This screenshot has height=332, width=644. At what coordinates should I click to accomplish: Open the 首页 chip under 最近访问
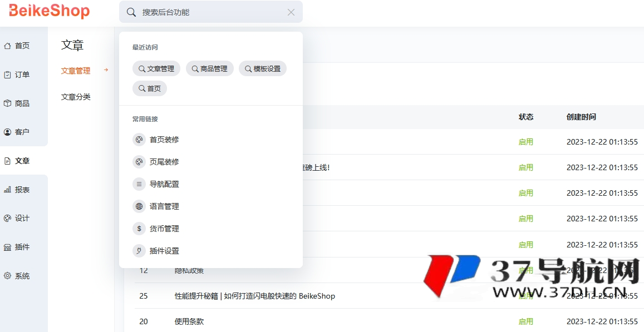point(149,88)
